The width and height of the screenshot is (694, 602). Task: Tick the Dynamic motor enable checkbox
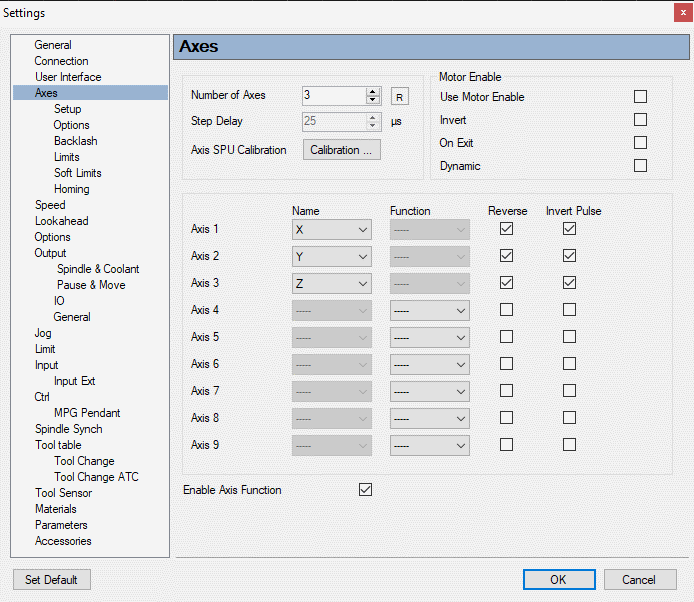(x=640, y=166)
